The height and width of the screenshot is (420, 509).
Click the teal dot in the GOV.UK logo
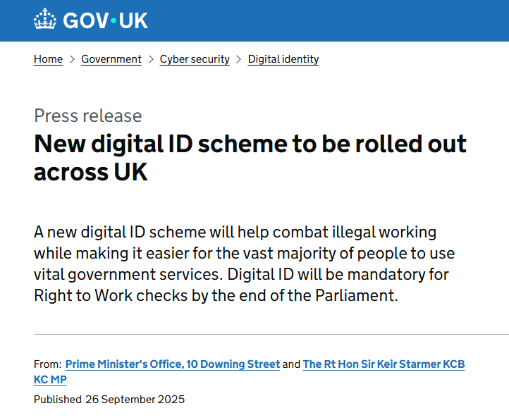click(111, 21)
